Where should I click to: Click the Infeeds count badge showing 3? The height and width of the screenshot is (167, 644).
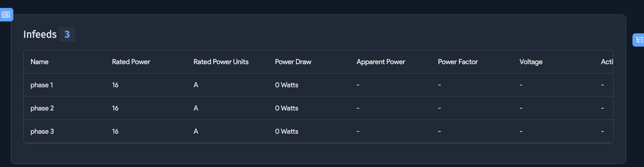click(67, 34)
